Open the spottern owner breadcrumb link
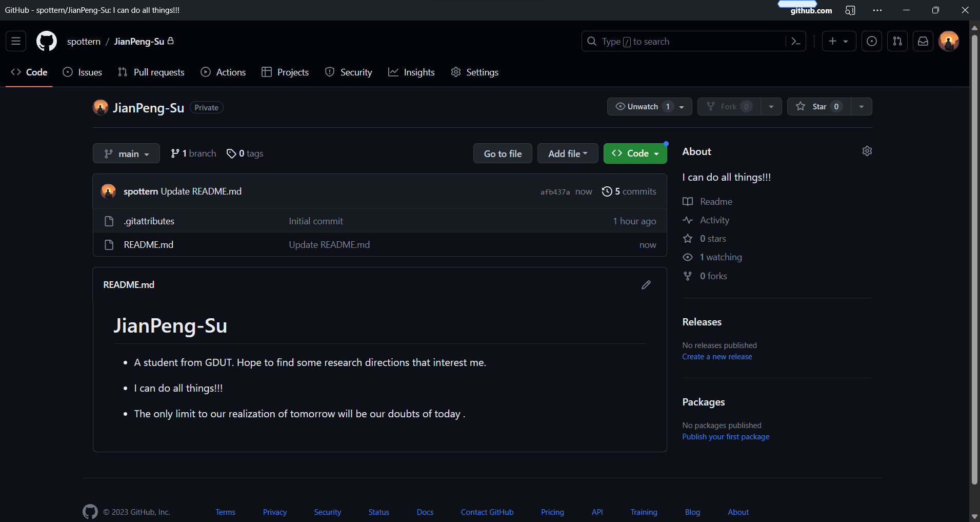The image size is (980, 522). pos(84,42)
